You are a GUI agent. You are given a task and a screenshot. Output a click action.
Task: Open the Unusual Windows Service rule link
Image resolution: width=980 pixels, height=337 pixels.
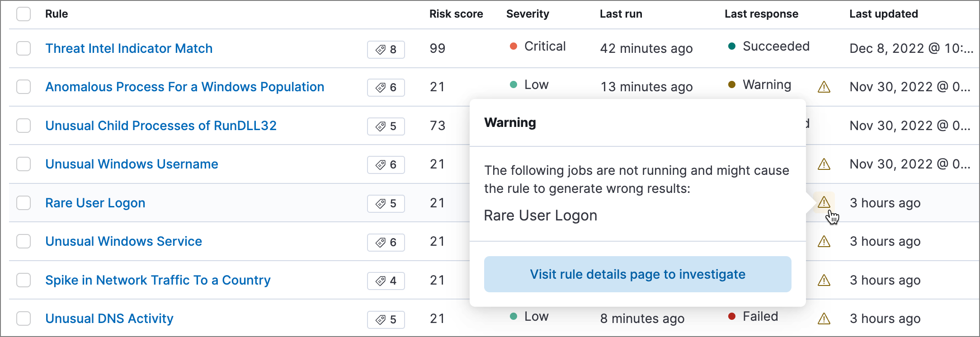pyautogui.click(x=123, y=241)
